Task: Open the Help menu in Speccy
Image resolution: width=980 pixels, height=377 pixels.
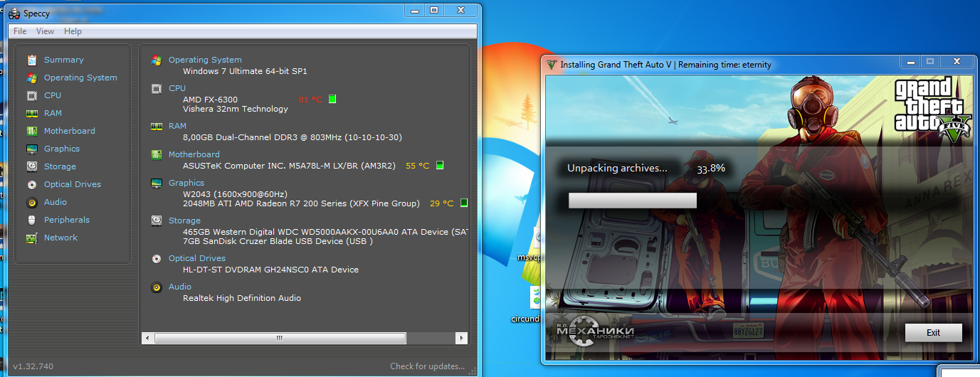Action: tap(73, 31)
